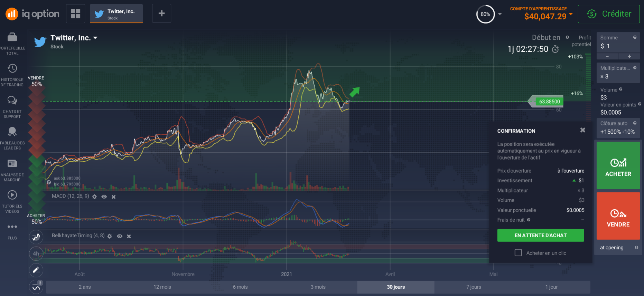Open Historique de Trading clock icon

12,68
